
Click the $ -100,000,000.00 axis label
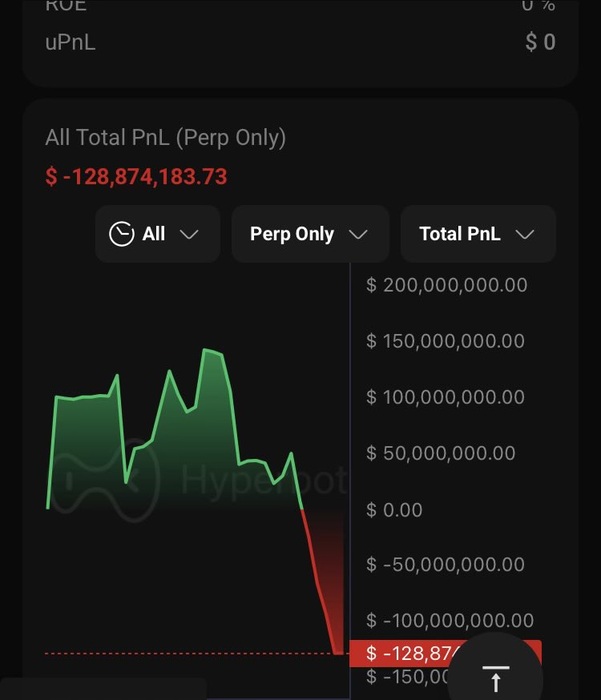click(x=450, y=620)
